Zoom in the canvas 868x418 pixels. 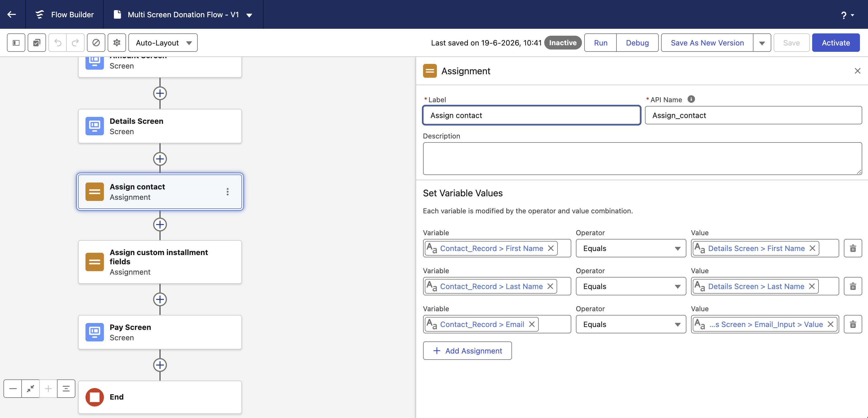(48, 389)
